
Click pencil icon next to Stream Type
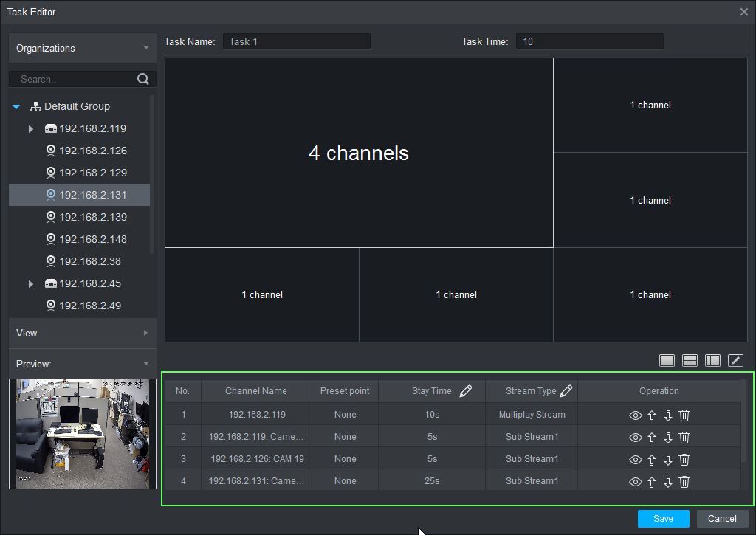(566, 391)
